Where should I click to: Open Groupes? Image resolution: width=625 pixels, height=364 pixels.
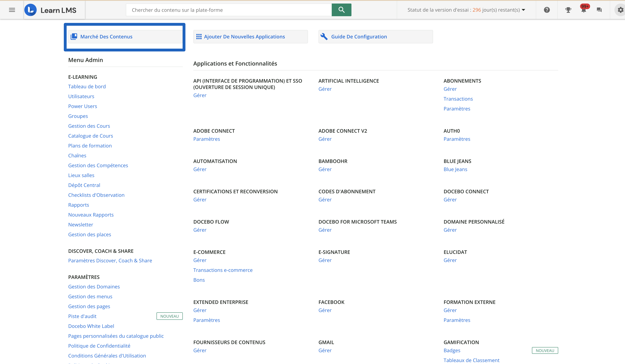(x=78, y=116)
